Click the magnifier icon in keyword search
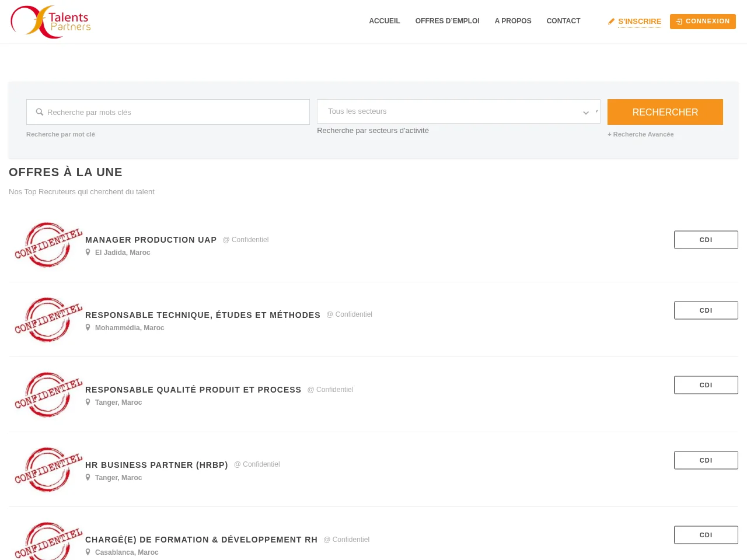This screenshot has height=560, width=747. point(40,112)
